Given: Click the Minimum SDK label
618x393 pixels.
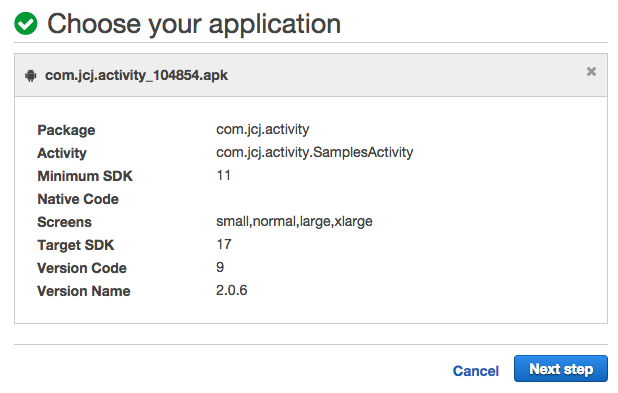Looking at the screenshot, I should point(85,176).
